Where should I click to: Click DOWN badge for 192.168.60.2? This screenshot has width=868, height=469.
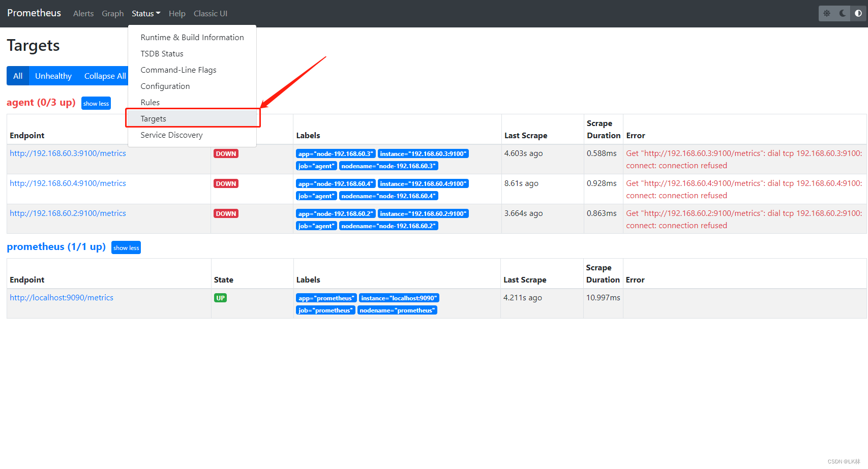tap(226, 214)
